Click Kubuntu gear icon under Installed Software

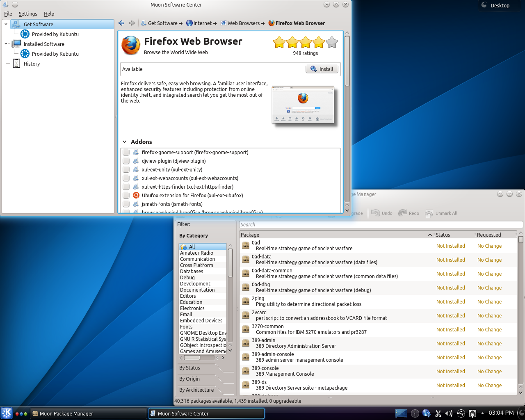[25, 54]
